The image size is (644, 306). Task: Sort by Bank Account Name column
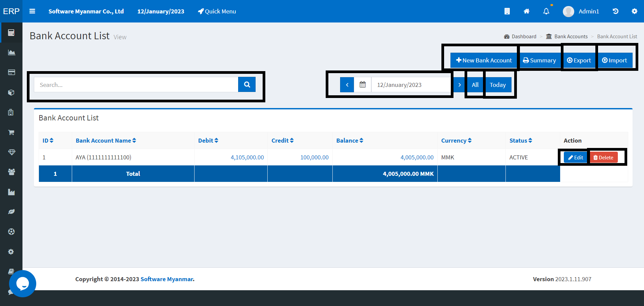106,141
